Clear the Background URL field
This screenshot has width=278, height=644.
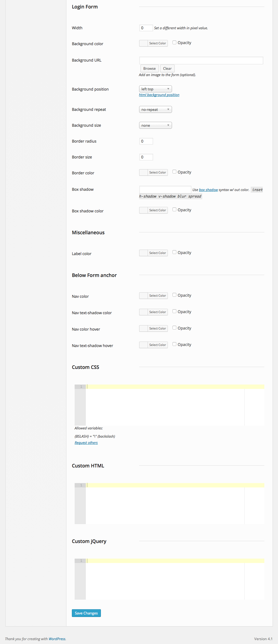point(167,68)
